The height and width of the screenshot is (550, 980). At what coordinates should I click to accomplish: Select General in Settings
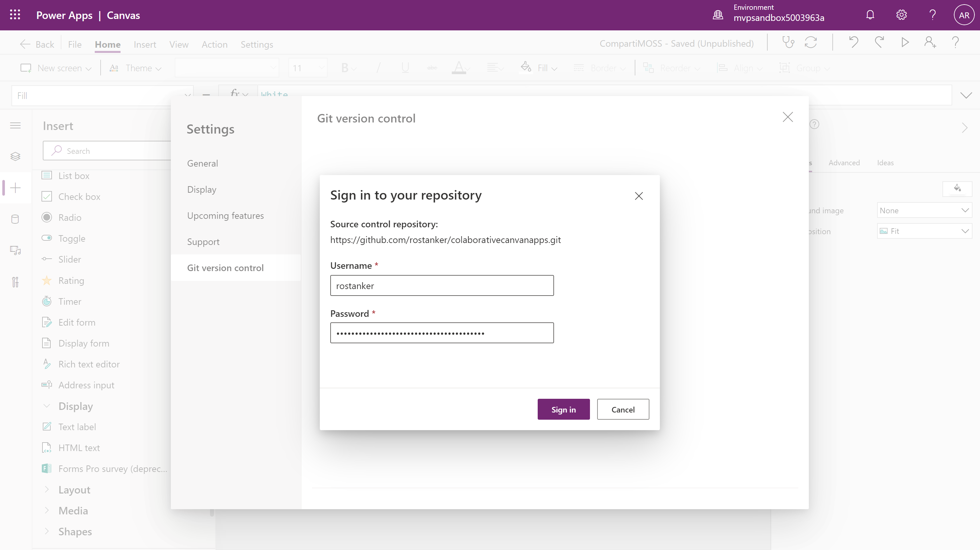(x=236, y=163)
